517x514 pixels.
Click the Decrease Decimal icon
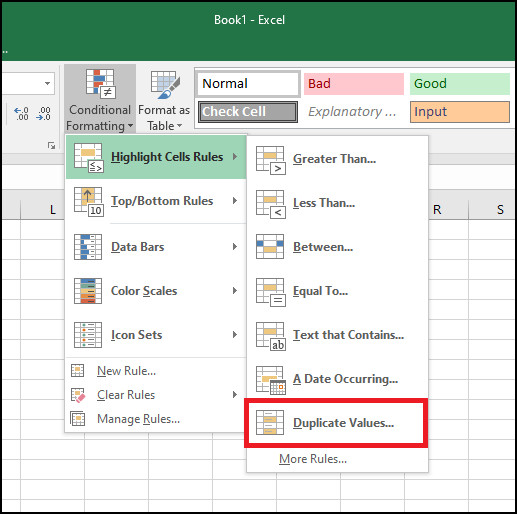coord(44,114)
